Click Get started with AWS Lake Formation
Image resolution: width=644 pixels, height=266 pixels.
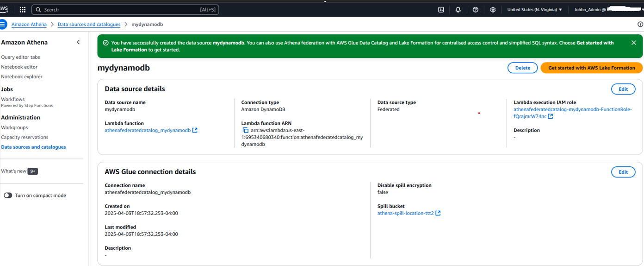pos(592,68)
